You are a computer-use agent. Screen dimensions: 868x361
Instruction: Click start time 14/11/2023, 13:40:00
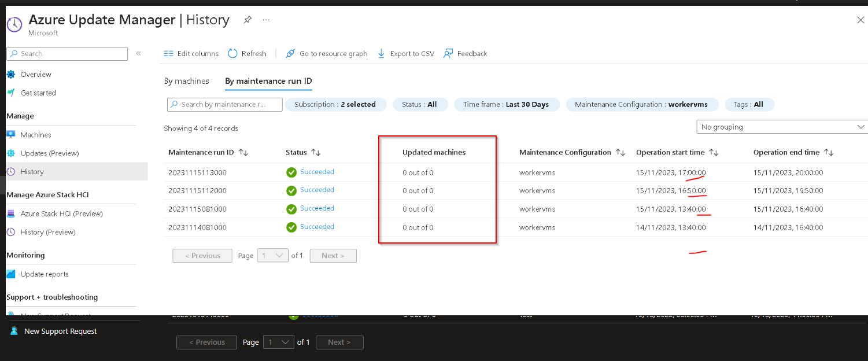(671, 228)
